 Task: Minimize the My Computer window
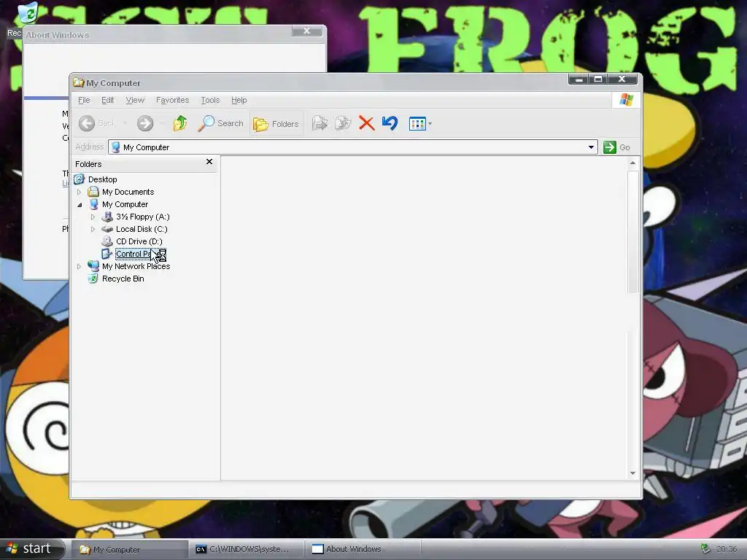[x=578, y=79]
